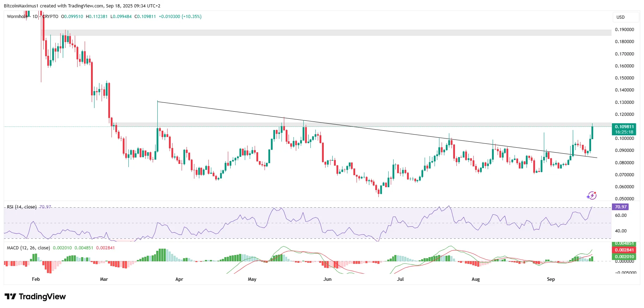Click the 0.070000 price axis label

coord(624,175)
